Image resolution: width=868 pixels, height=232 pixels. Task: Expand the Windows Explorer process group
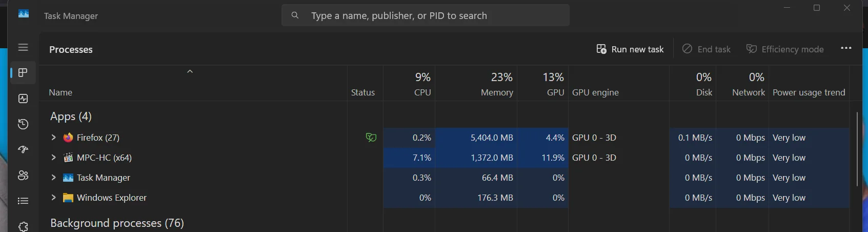53,198
